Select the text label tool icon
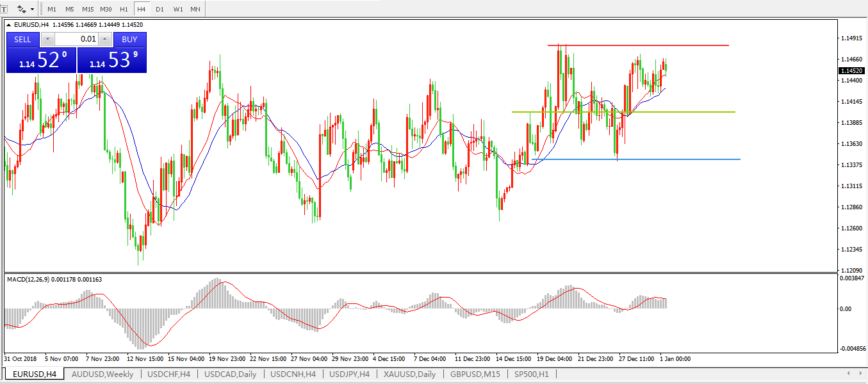Image resolution: width=868 pixels, height=384 pixels. pyautogui.click(x=4, y=9)
